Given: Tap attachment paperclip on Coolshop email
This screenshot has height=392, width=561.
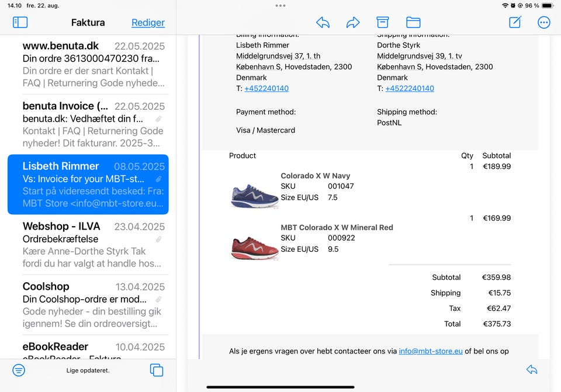Looking at the screenshot, I should 158,299.
